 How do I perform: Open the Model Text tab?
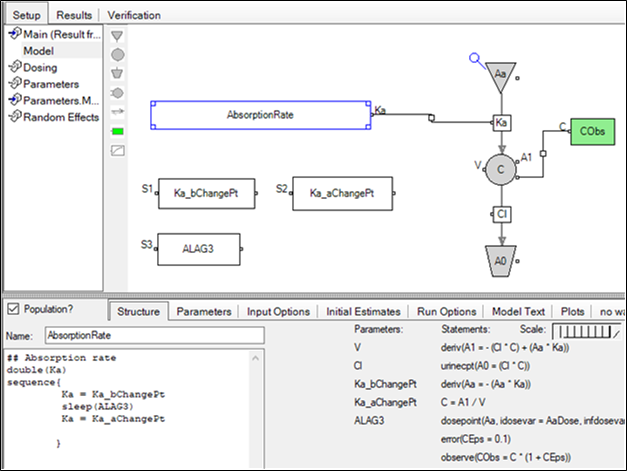[519, 312]
